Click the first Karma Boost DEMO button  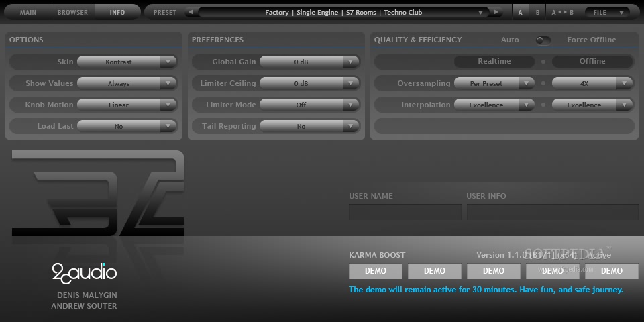click(x=376, y=271)
